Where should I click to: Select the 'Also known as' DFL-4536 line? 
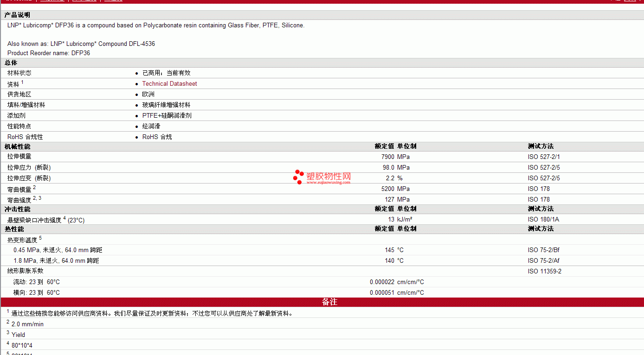click(x=81, y=44)
